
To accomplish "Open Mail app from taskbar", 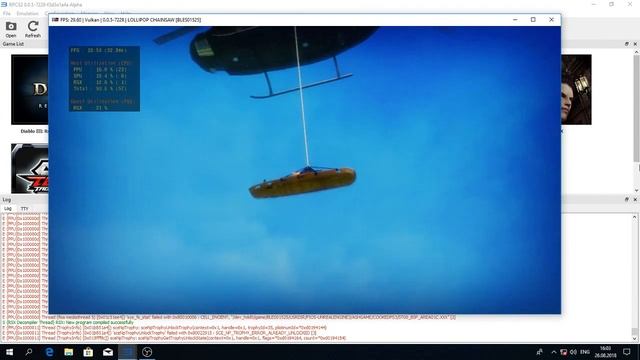I will point(108,352).
